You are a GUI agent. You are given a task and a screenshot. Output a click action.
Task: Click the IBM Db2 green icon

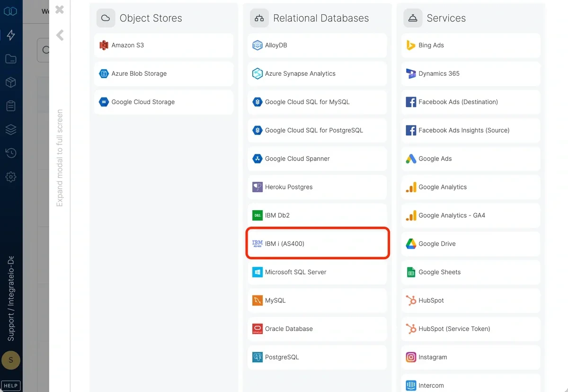tap(257, 215)
